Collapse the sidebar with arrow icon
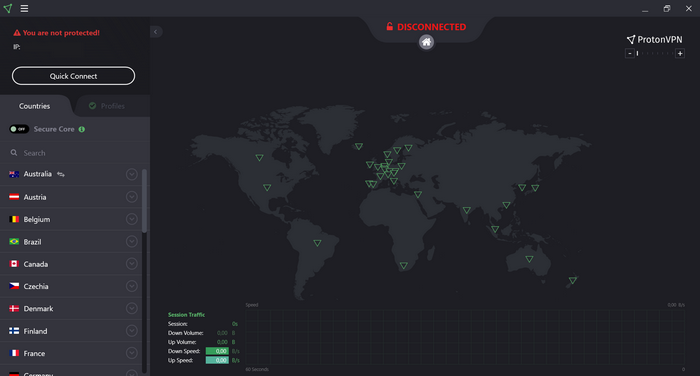The height and width of the screenshot is (376, 700). (156, 32)
